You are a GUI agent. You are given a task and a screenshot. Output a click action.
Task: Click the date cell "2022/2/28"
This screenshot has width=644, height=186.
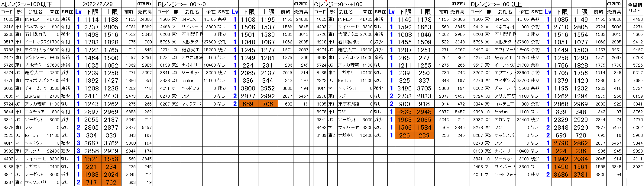point(98,4)
